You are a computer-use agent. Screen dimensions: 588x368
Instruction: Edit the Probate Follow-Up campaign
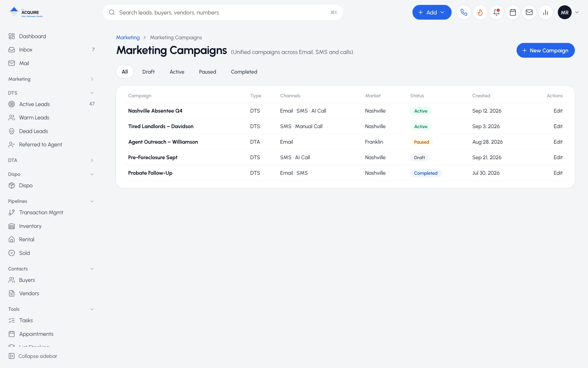point(558,173)
